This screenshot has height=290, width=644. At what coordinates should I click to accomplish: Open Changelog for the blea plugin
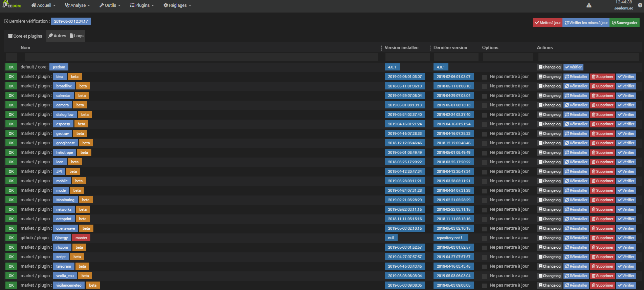pyautogui.click(x=550, y=77)
